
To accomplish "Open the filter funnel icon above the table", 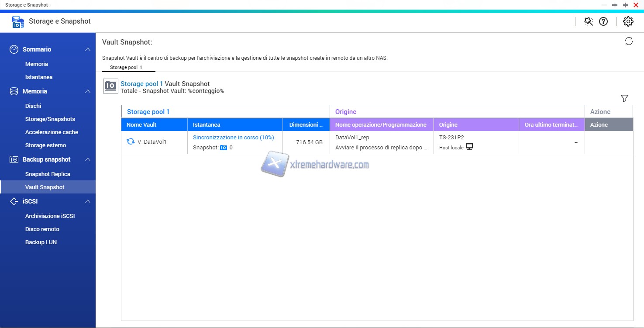I will tap(624, 99).
